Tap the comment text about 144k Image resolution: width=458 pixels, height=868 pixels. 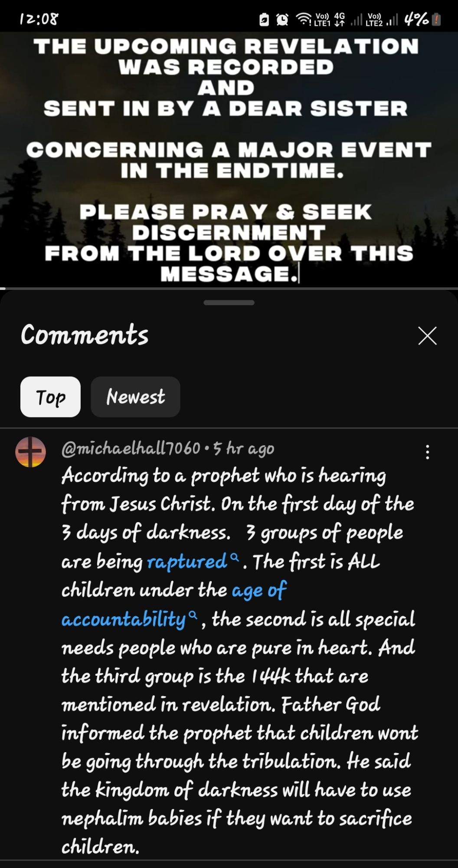pyautogui.click(x=215, y=676)
